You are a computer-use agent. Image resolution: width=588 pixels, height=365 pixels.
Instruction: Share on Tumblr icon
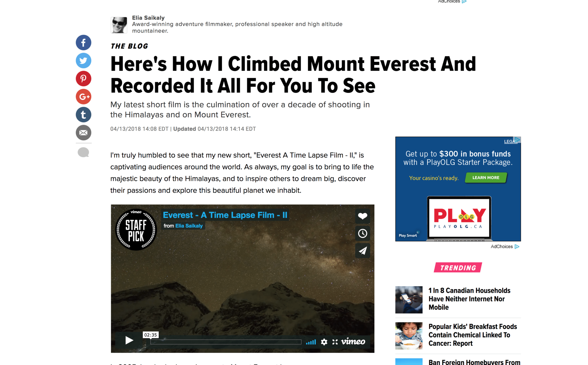click(83, 115)
